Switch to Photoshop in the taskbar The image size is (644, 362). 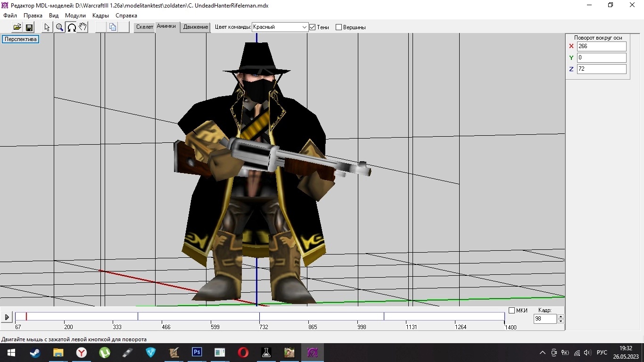[197, 353]
